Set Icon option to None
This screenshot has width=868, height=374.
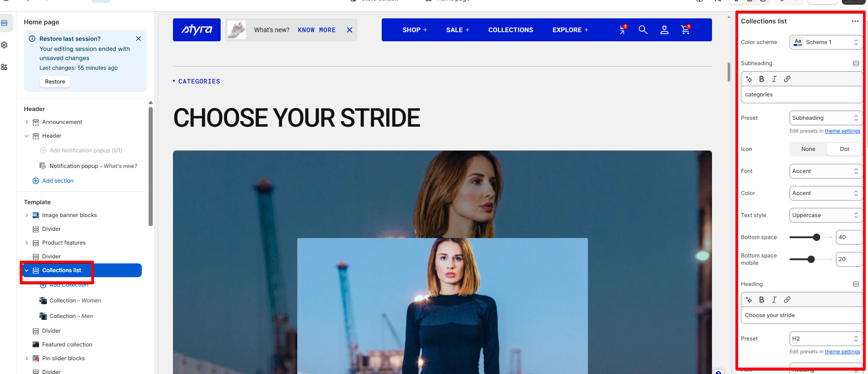[x=808, y=149]
